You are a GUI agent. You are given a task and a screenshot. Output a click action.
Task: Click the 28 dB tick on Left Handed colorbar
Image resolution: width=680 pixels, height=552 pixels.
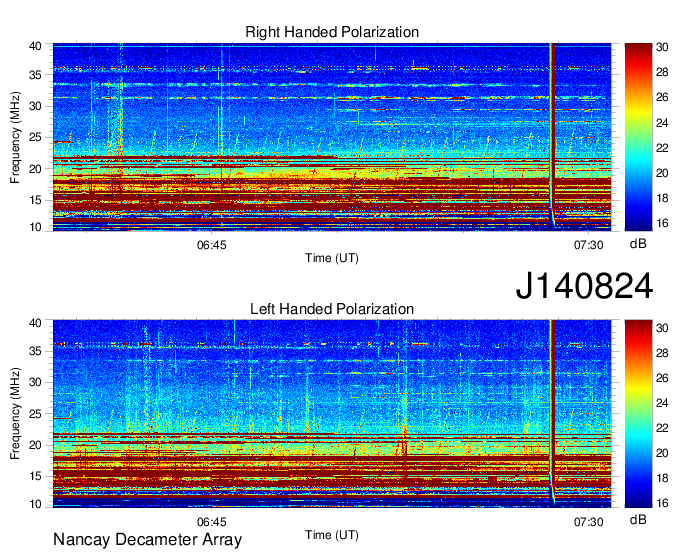pyautogui.click(x=662, y=353)
